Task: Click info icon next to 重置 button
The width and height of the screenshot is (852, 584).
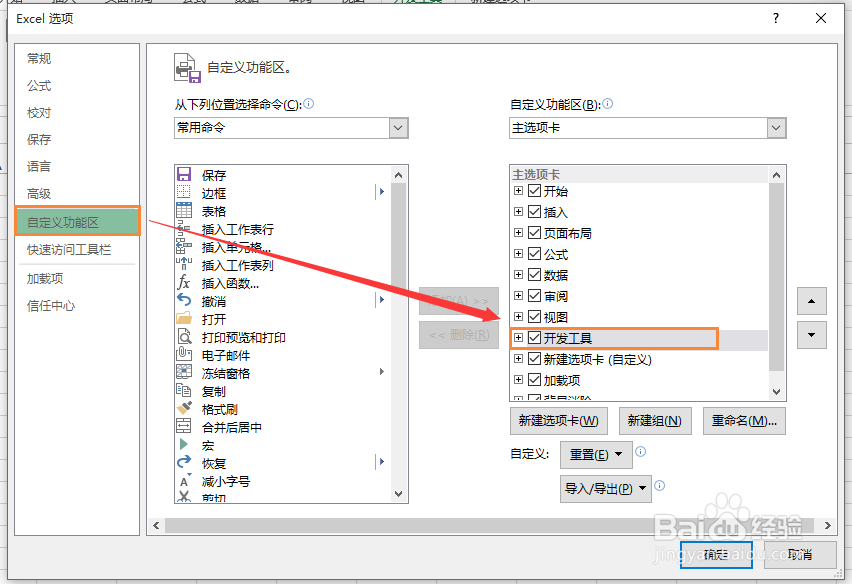Action: [641, 451]
